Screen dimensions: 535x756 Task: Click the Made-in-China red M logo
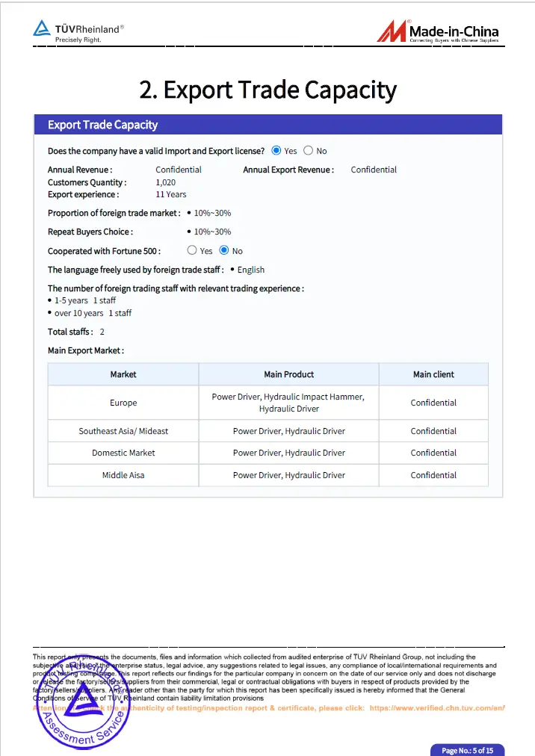[x=392, y=31]
